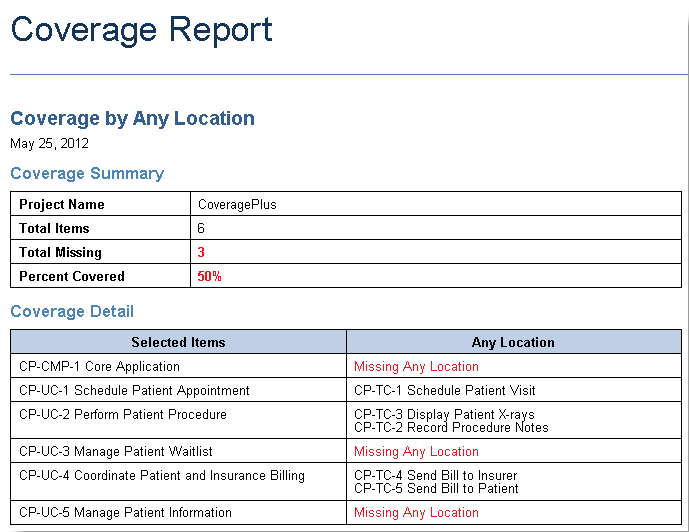This screenshot has width=689, height=532.
Task: Select CP-TC-2 Record Procedure Notes
Action: (x=451, y=427)
